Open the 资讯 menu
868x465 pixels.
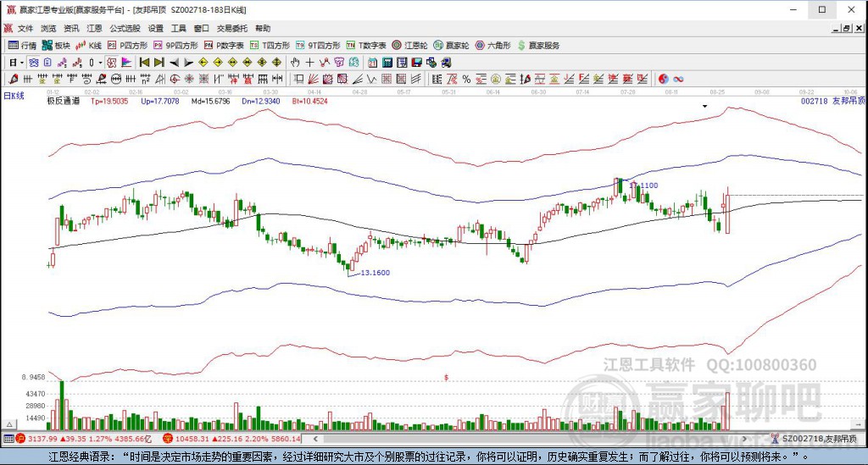(x=71, y=28)
